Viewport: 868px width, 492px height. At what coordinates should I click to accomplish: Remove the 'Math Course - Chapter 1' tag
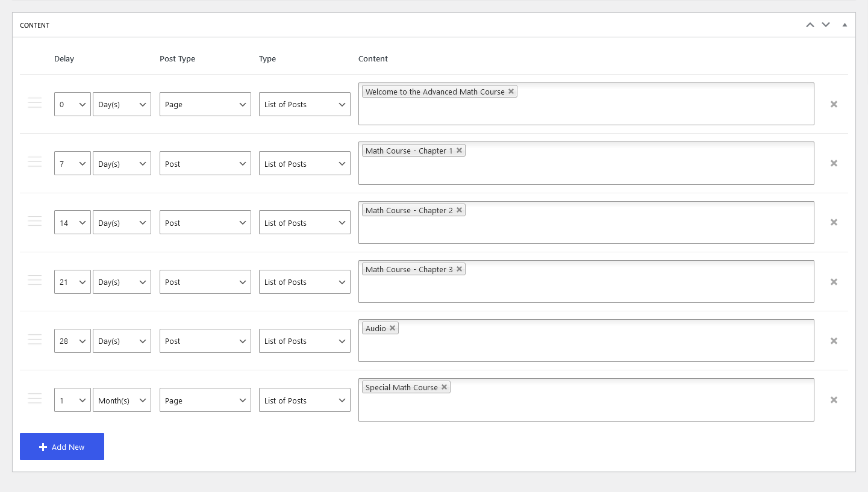coord(459,151)
